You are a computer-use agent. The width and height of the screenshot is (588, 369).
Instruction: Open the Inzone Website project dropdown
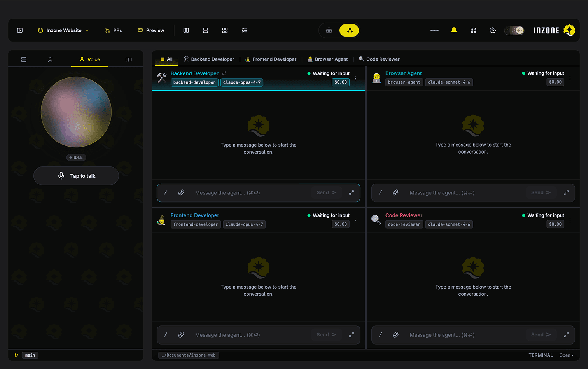coord(63,30)
